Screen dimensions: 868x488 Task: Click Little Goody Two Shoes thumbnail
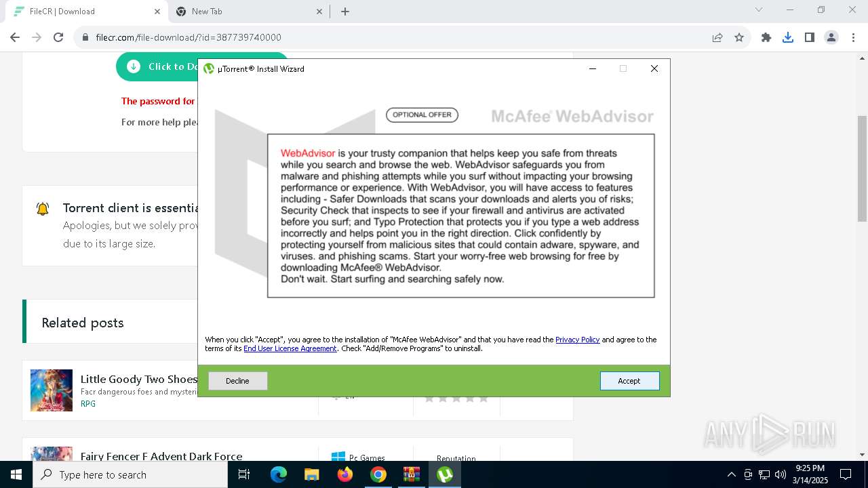(x=52, y=390)
